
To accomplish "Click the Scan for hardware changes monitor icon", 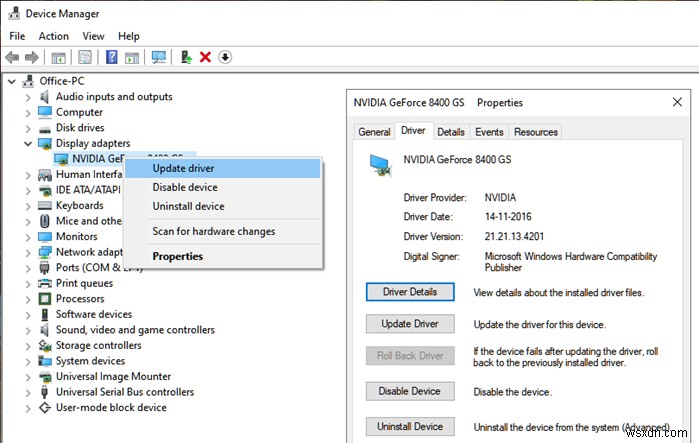I will click(x=158, y=57).
